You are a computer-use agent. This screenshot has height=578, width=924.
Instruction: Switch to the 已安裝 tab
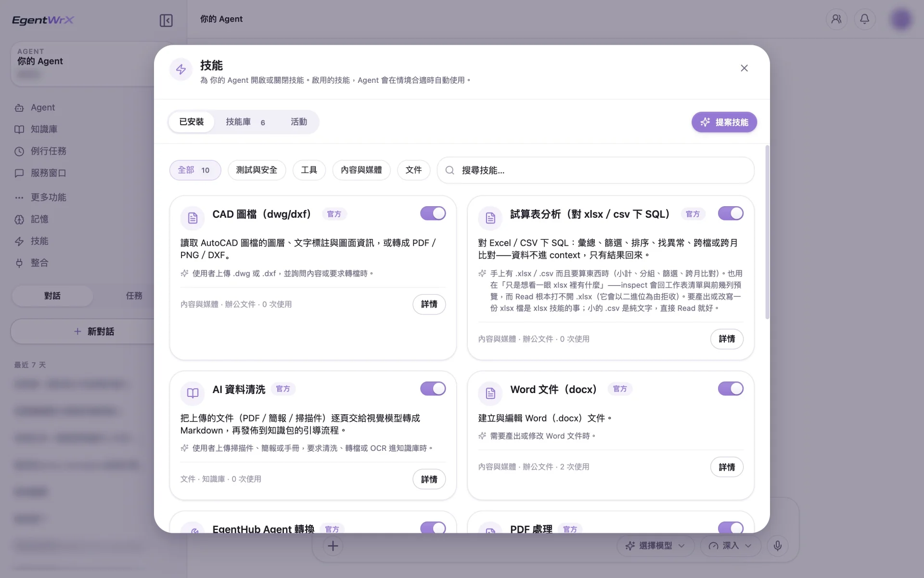(192, 122)
